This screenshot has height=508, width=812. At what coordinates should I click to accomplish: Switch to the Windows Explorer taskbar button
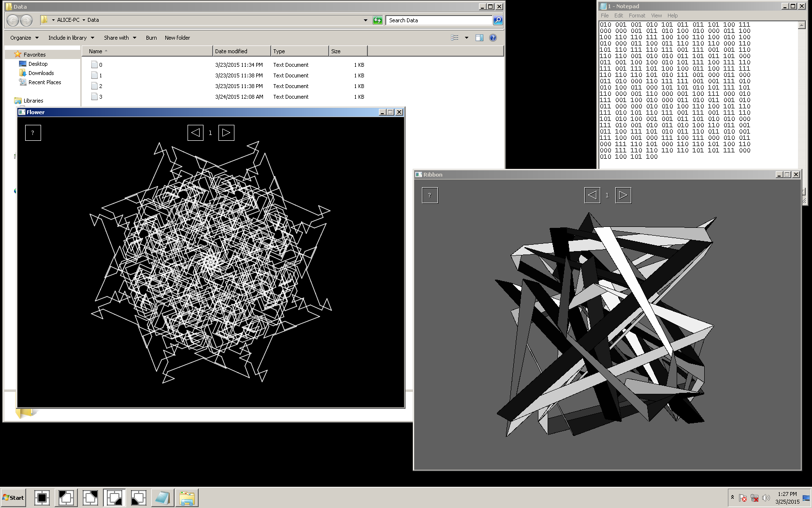(187, 498)
